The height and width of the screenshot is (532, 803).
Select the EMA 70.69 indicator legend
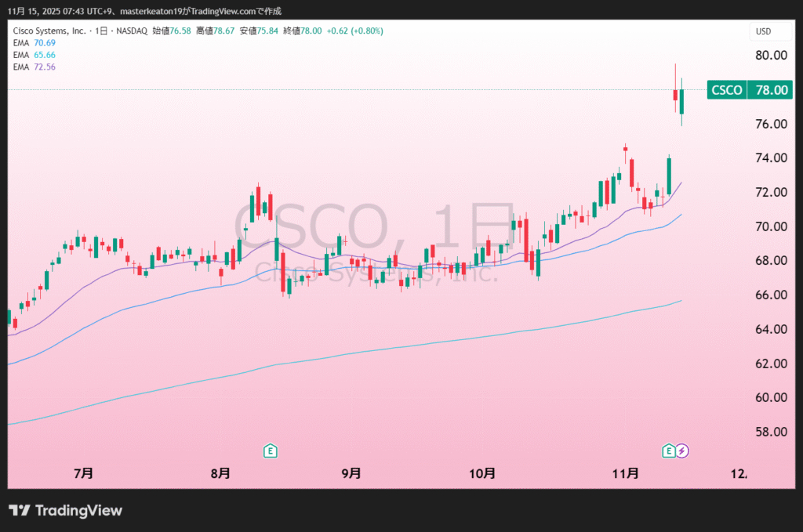34,42
